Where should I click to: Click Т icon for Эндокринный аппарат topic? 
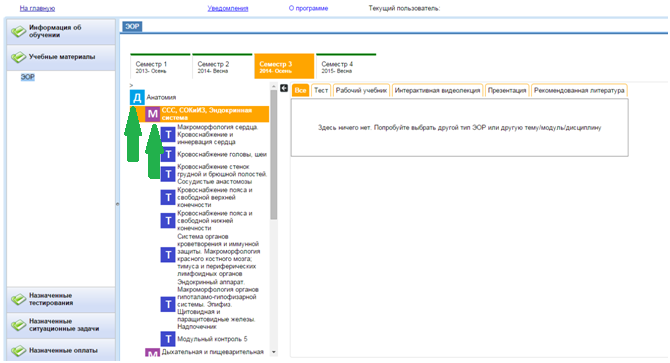pyautogui.click(x=168, y=304)
